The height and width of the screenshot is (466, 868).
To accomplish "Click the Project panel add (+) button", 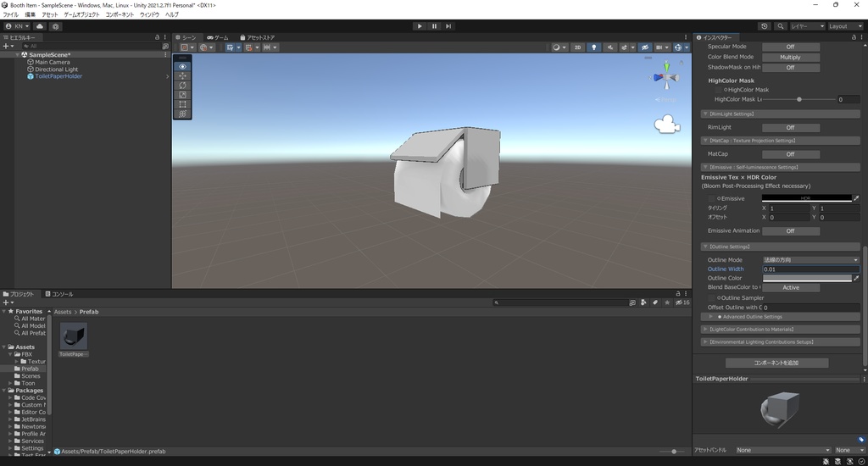I will click(7, 302).
